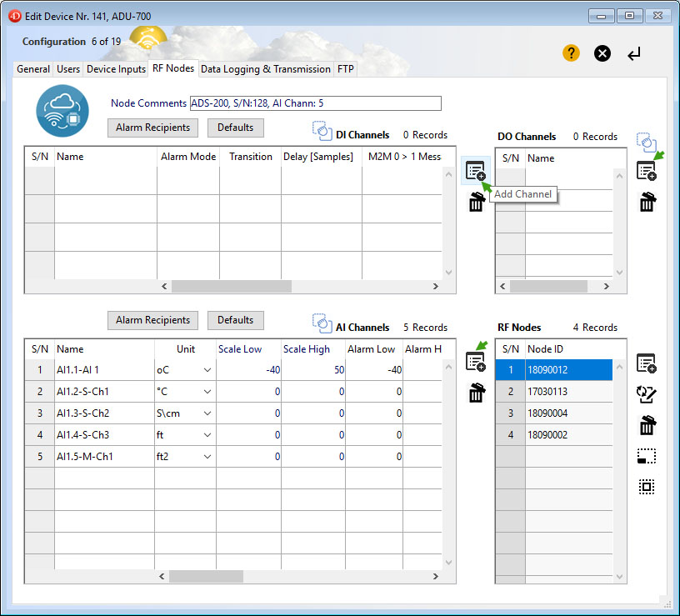Screen dimensions: 680x616
Task: Click Scale High value 50 for AI1.1
Action: point(313,370)
